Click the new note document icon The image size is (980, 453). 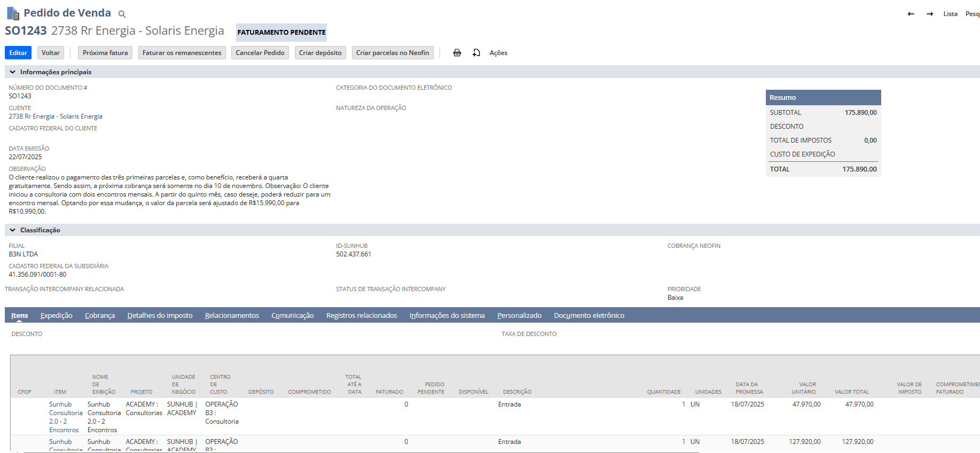click(476, 53)
